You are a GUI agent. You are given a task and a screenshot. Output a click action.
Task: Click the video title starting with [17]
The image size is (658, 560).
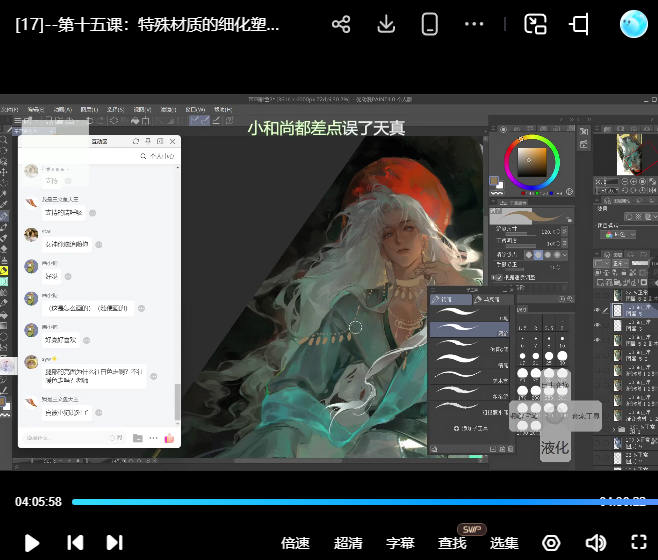click(147, 24)
